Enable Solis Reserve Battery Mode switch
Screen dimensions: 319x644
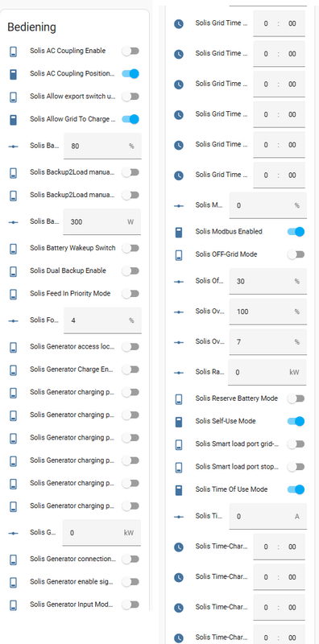[x=296, y=398]
